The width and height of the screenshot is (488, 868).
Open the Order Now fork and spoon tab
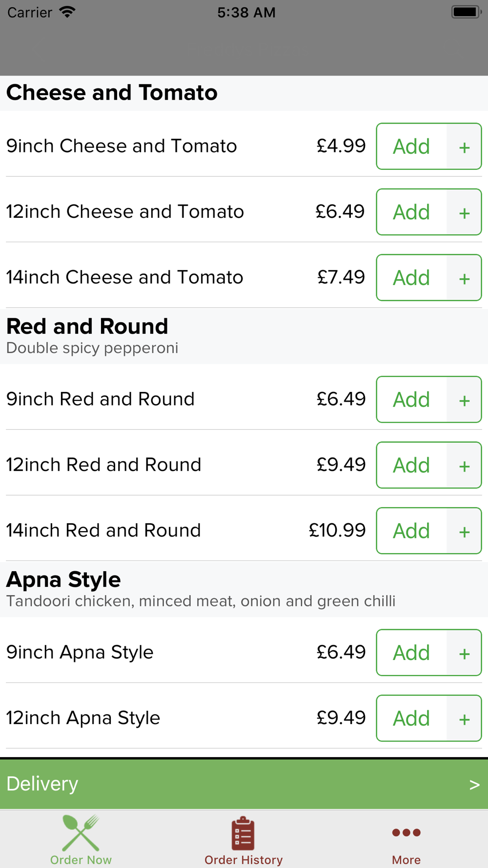(x=81, y=839)
